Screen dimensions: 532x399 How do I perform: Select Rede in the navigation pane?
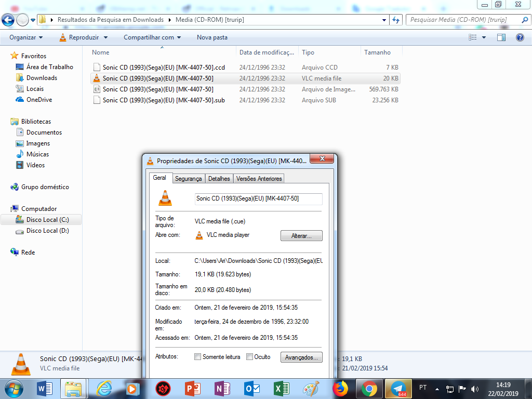28,252
